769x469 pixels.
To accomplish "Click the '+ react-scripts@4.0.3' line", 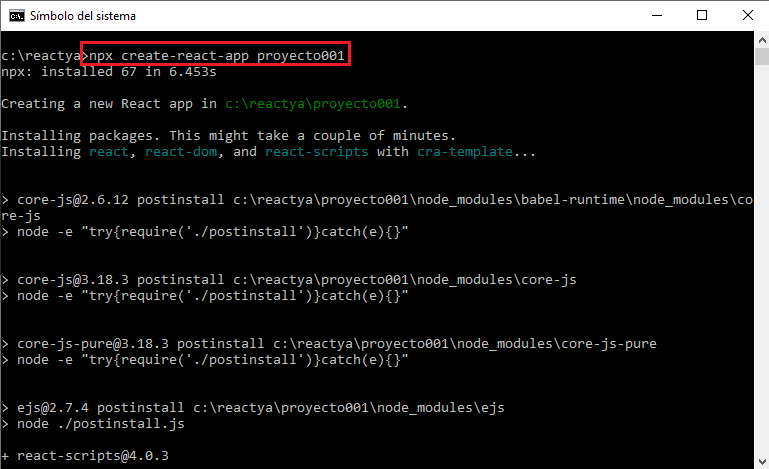I will [85, 456].
